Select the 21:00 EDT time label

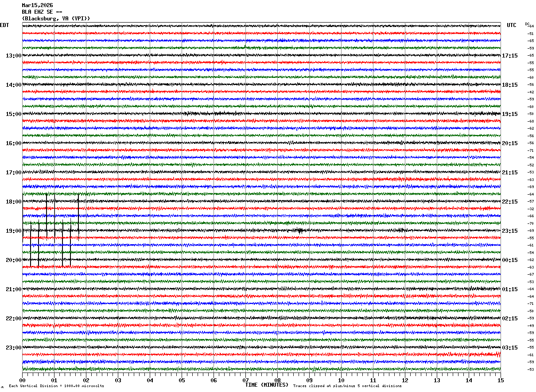(14, 289)
